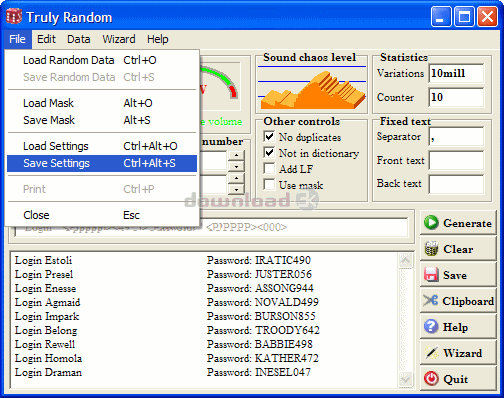
Task: Click the Front text input field
Action: coord(456,161)
